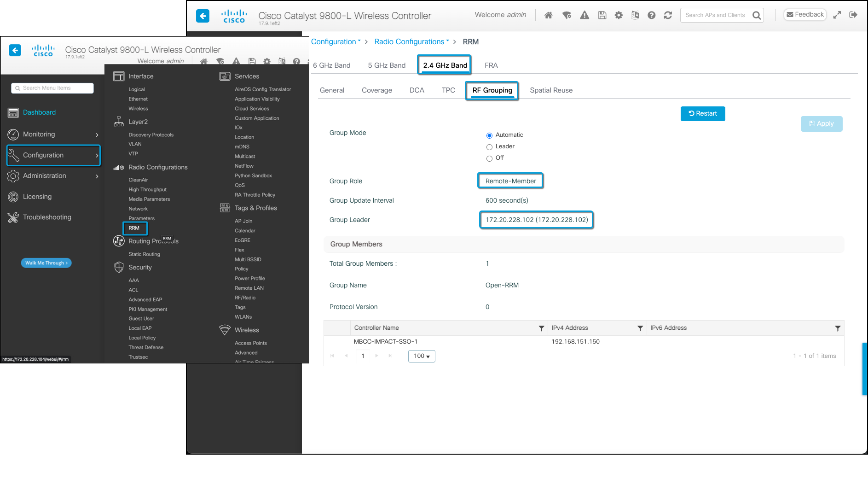Click the Restart button
868x497 pixels.
(703, 113)
